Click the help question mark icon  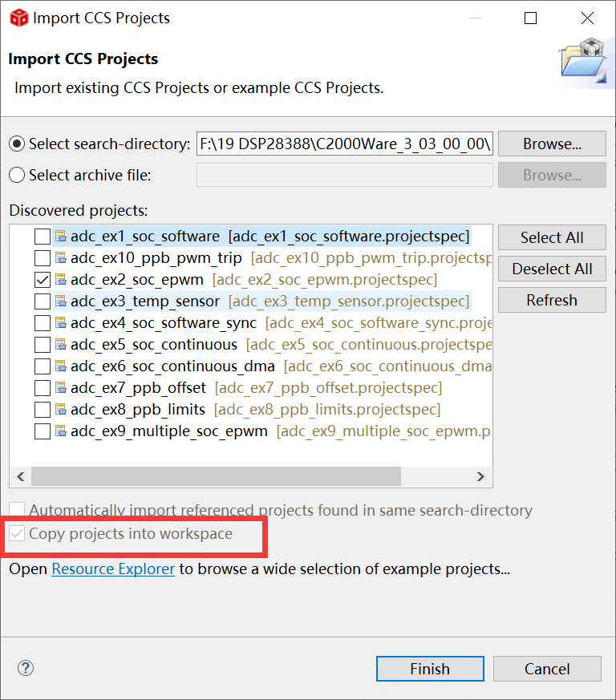tap(26, 668)
